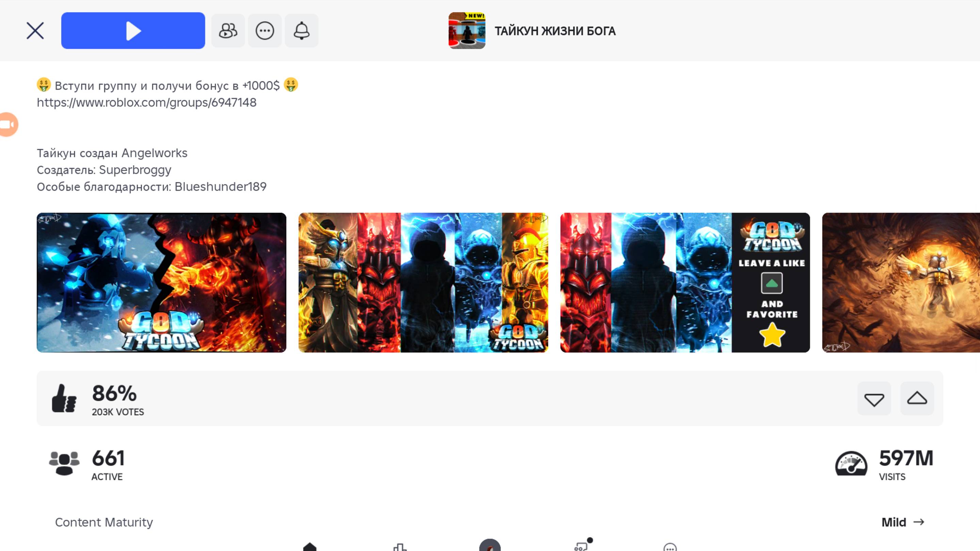This screenshot has height=551, width=980.
Task: Open the avatar profile icon in bottom bar
Action: (490, 546)
